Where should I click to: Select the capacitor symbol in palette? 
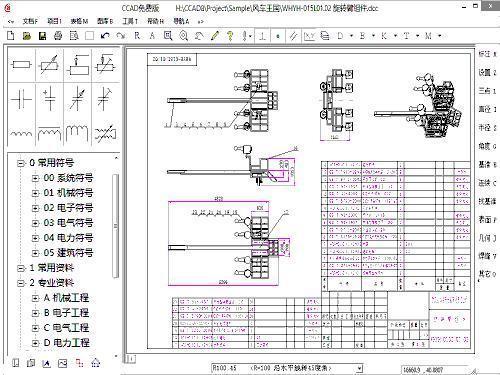(x=21, y=99)
